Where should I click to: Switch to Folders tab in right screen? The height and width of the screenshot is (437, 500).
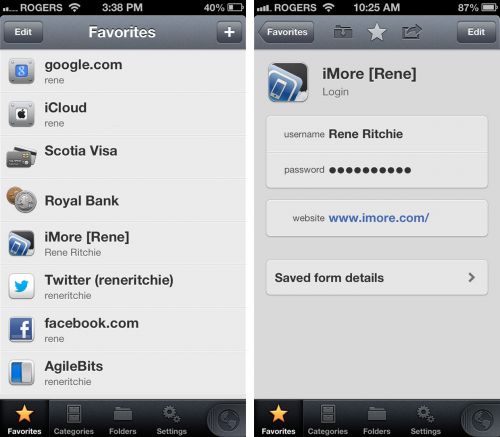point(377,419)
